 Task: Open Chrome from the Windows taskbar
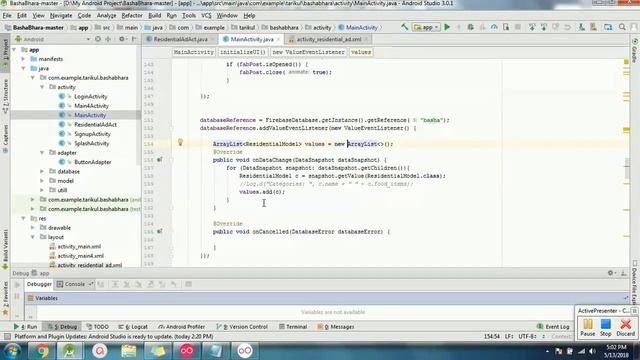tap(41, 351)
